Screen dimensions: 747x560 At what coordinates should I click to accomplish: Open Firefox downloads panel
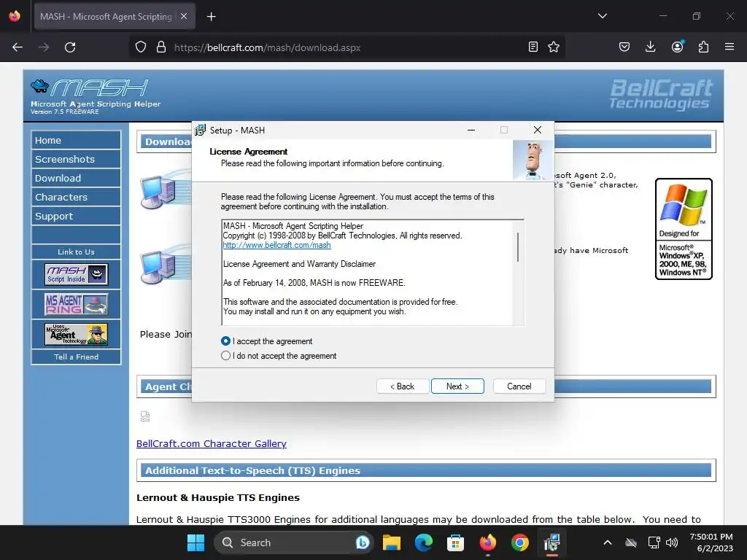650,47
